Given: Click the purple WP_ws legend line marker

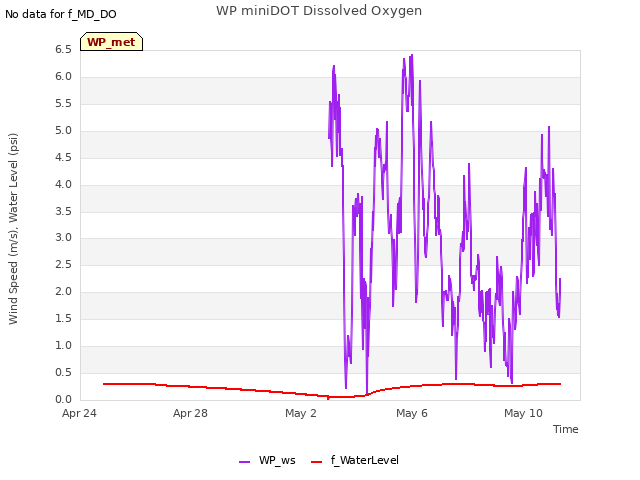Looking at the screenshot, I should point(244,462).
